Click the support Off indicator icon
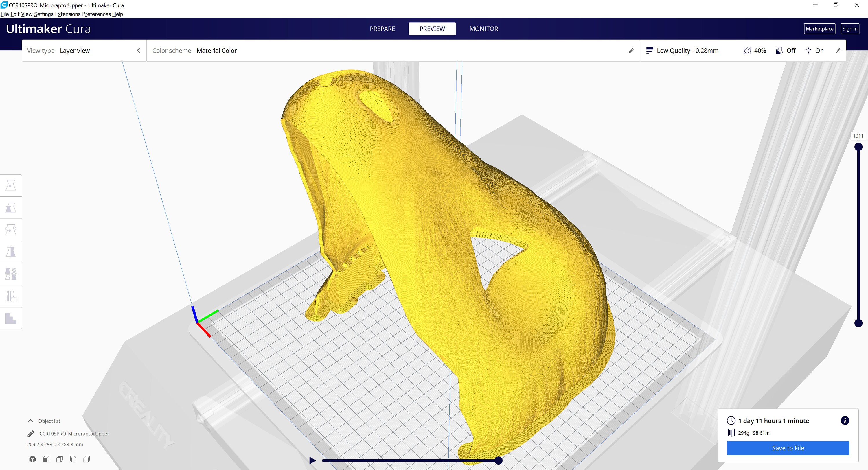 pos(779,51)
